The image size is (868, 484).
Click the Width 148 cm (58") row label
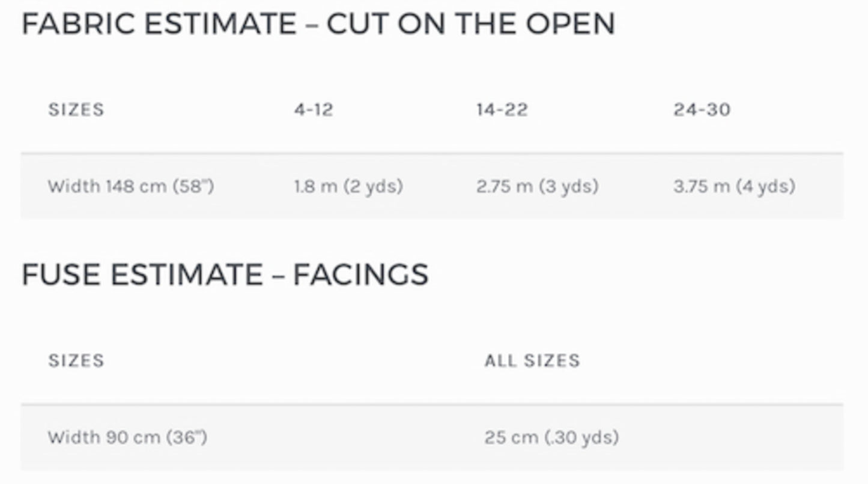tap(131, 186)
